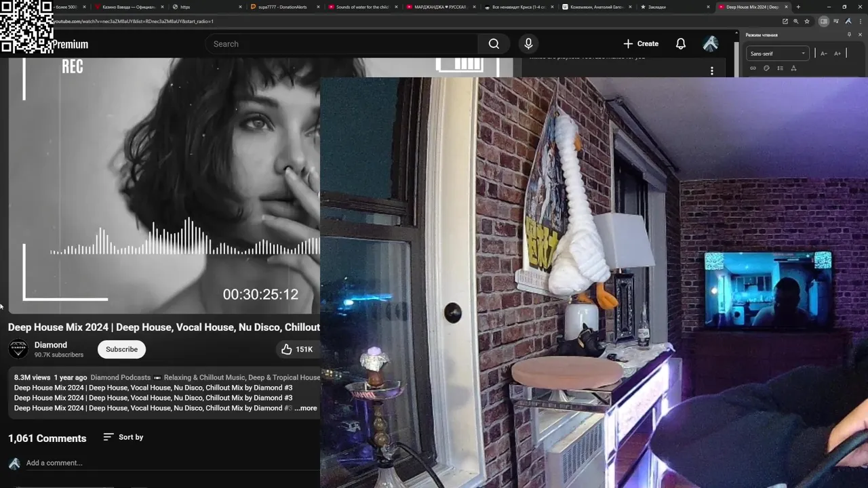Open the Diamond Podcasts hashtag link
Image resolution: width=868 pixels, height=488 pixels.
pyautogui.click(x=120, y=378)
